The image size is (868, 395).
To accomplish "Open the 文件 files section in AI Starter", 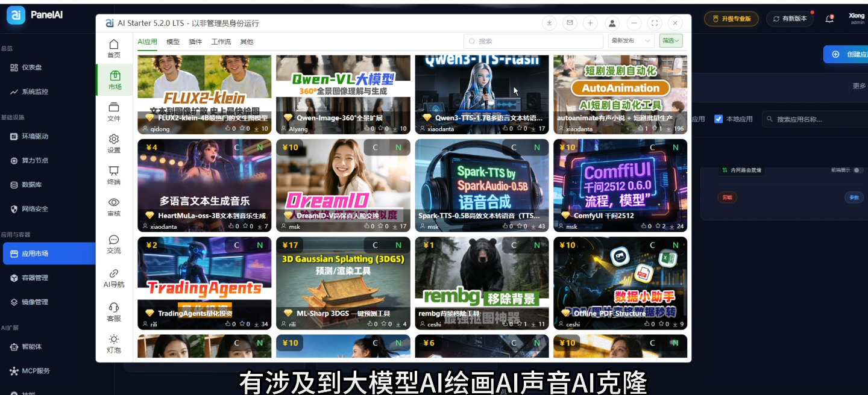I will (114, 112).
